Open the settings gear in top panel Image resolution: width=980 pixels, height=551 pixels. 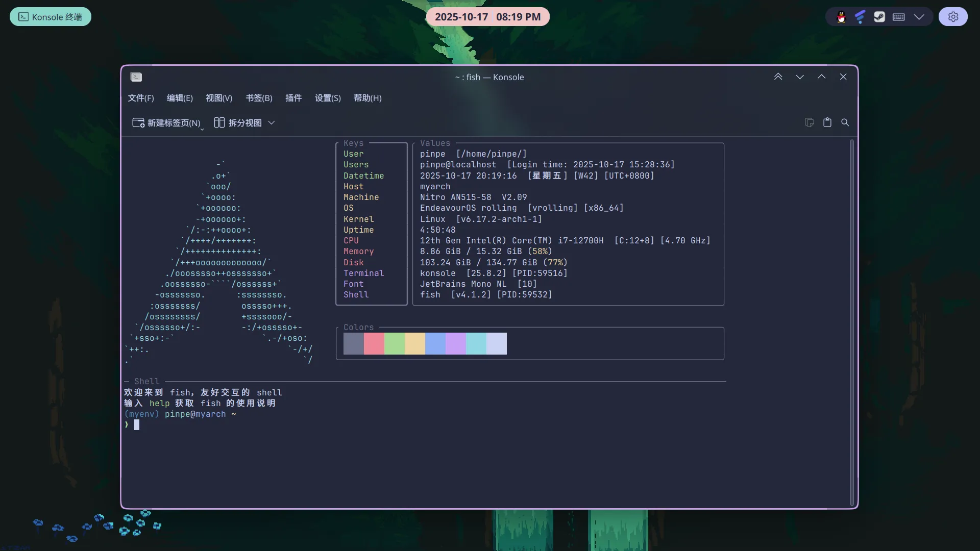953,17
